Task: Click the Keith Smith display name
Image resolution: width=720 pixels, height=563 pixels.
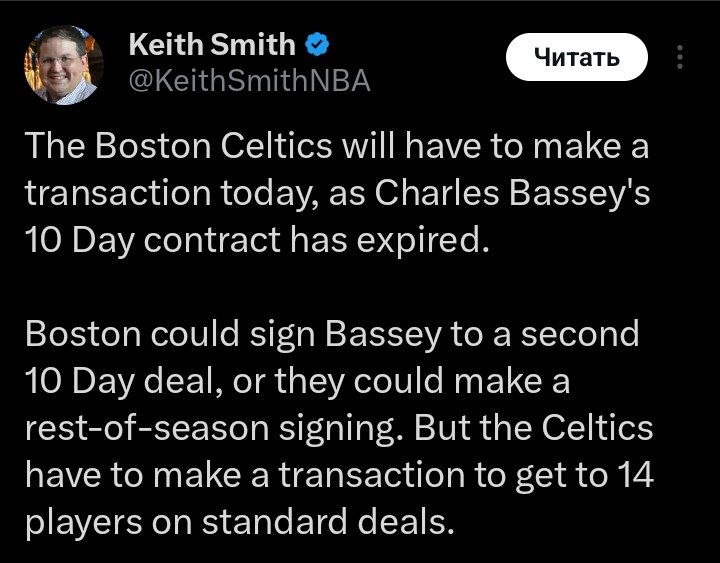Action: point(212,45)
